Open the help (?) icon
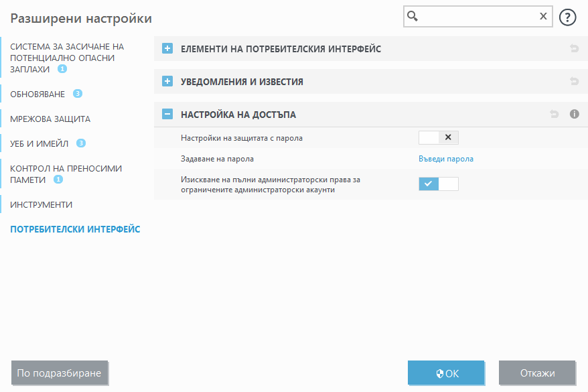The width and height of the screenshot is (588, 392). coord(567,17)
